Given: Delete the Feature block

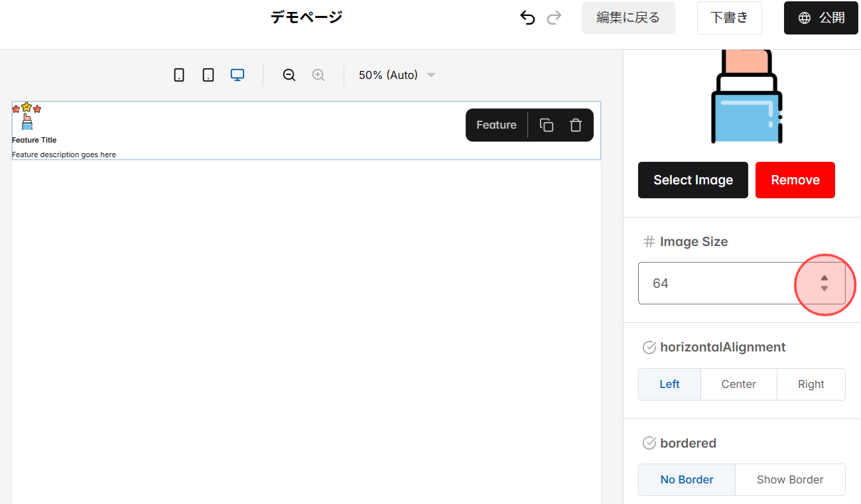Looking at the screenshot, I should tap(575, 125).
